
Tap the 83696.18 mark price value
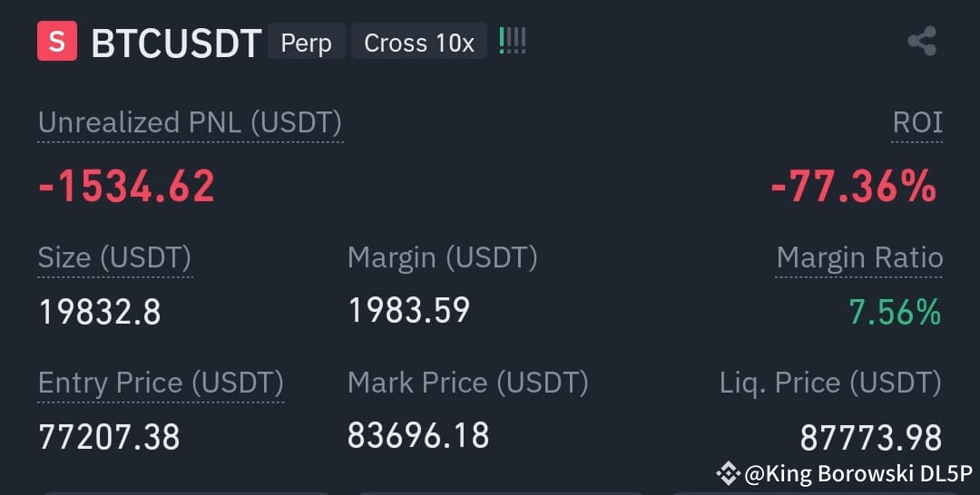click(x=418, y=435)
